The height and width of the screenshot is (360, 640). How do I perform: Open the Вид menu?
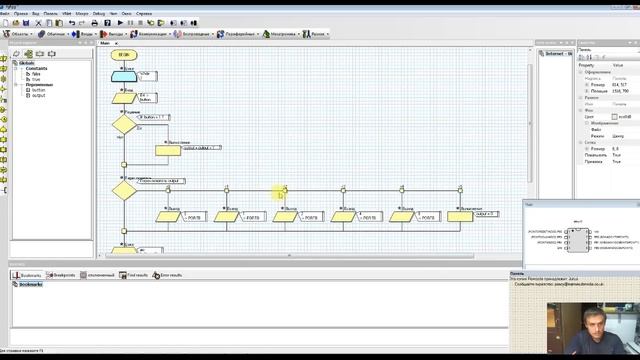pyautogui.click(x=36, y=13)
